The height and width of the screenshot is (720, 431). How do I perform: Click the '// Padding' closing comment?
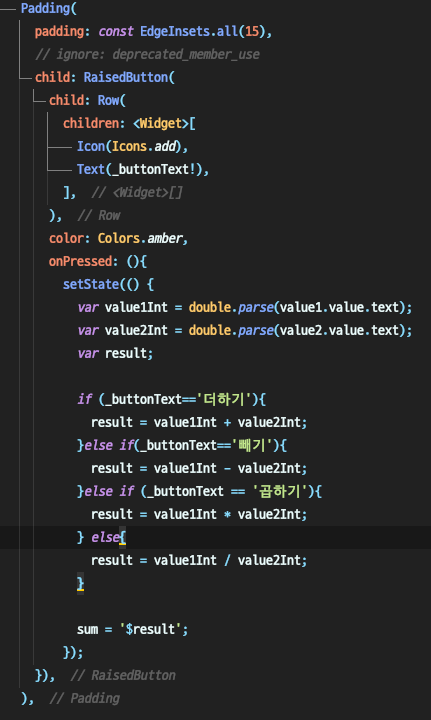click(84, 698)
